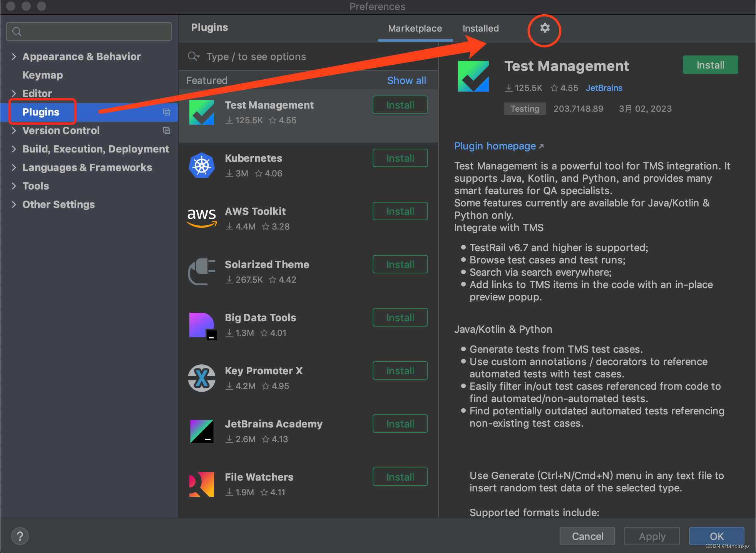756x553 pixels.
Task: Open the plugins gear settings menu
Action: pos(545,28)
